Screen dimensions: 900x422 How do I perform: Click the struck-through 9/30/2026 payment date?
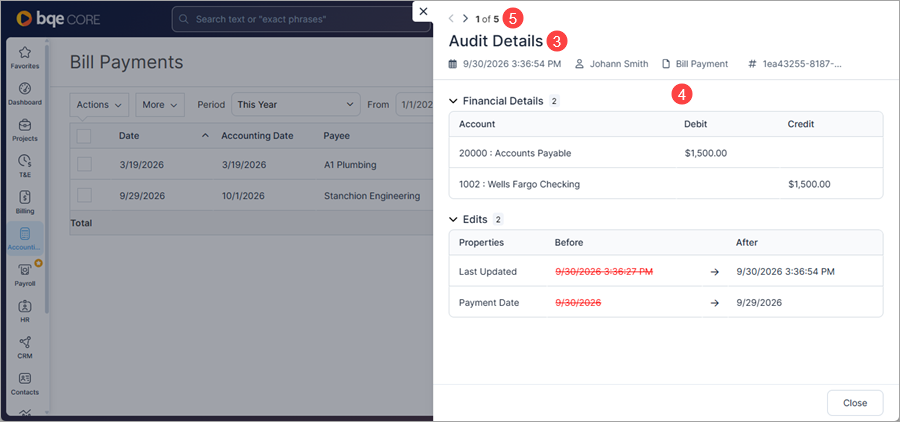click(577, 303)
